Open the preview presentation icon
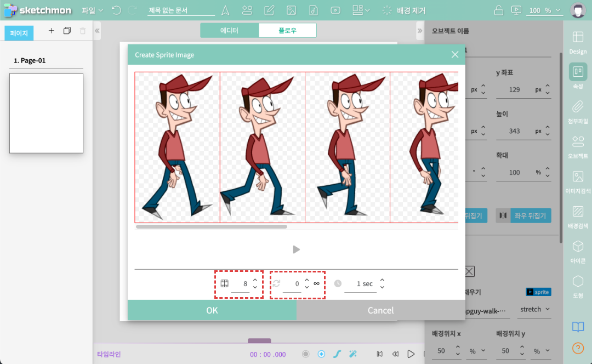 click(x=516, y=10)
